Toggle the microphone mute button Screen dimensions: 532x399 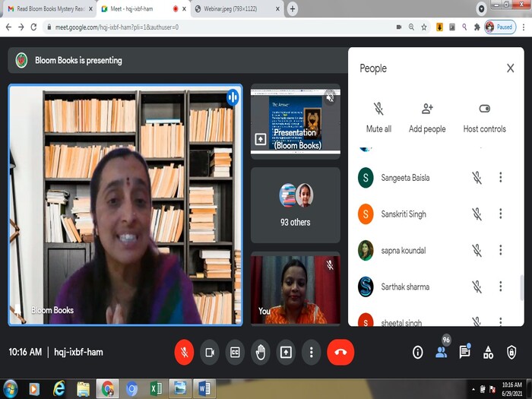[x=184, y=352]
